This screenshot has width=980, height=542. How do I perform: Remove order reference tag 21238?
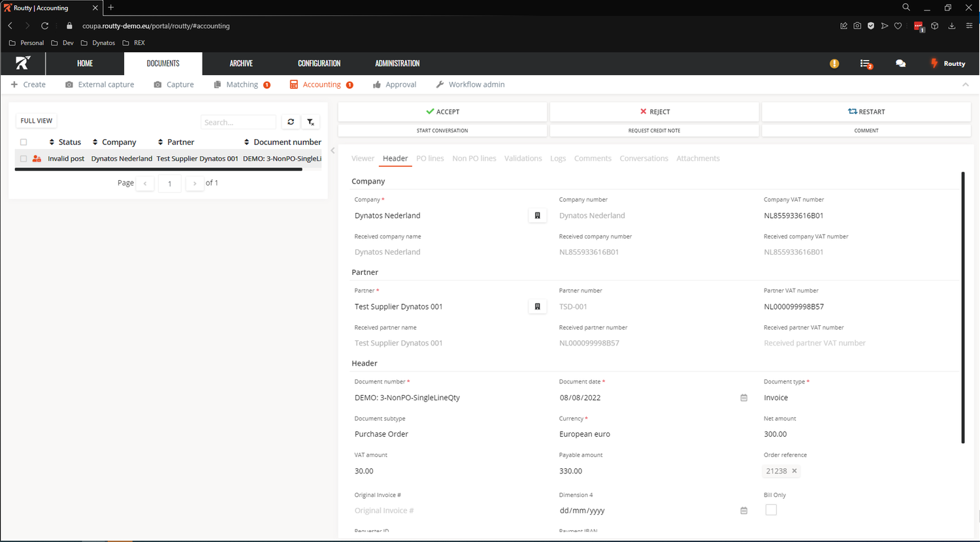pyautogui.click(x=794, y=470)
